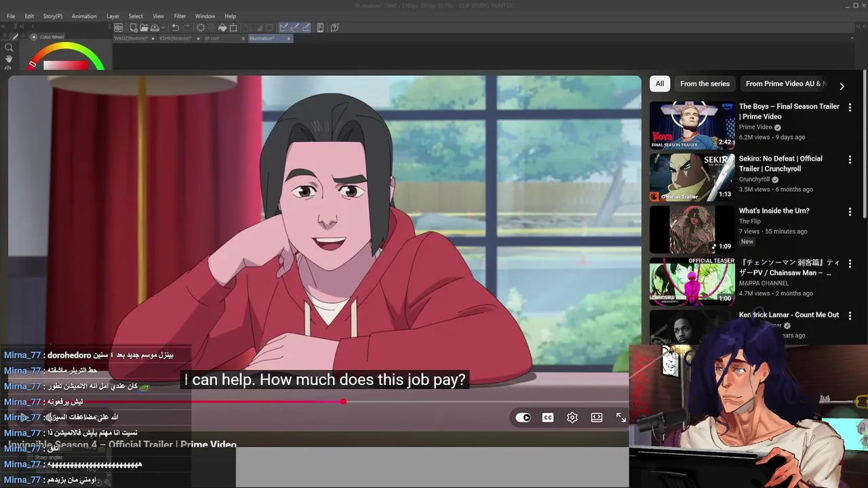The image size is (868, 488).
Task: Open options menu for The Boys video
Action: tap(850, 107)
